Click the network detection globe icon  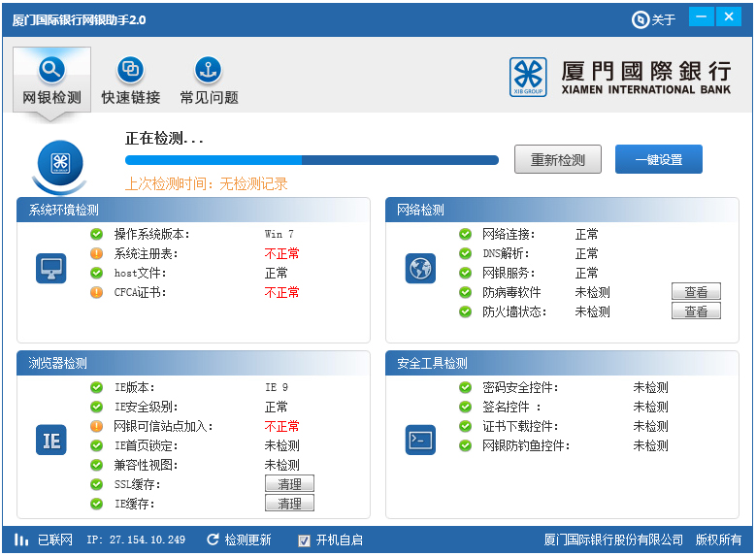coord(419,269)
